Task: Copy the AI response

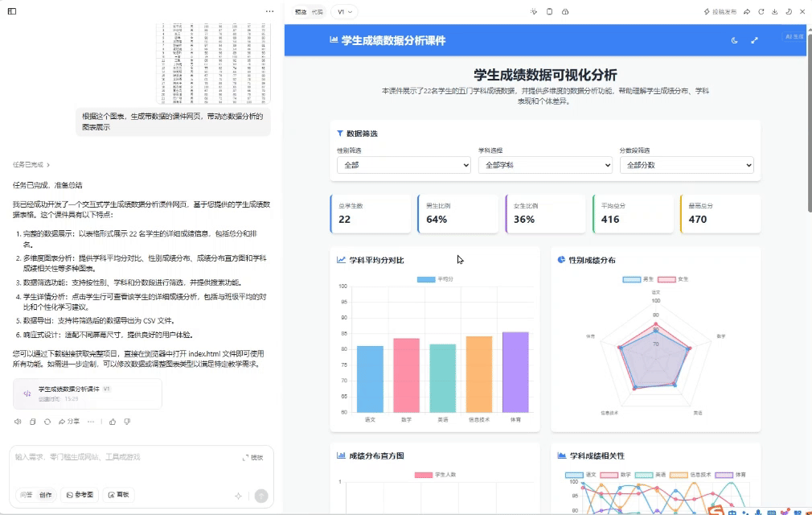Action: point(32,422)
